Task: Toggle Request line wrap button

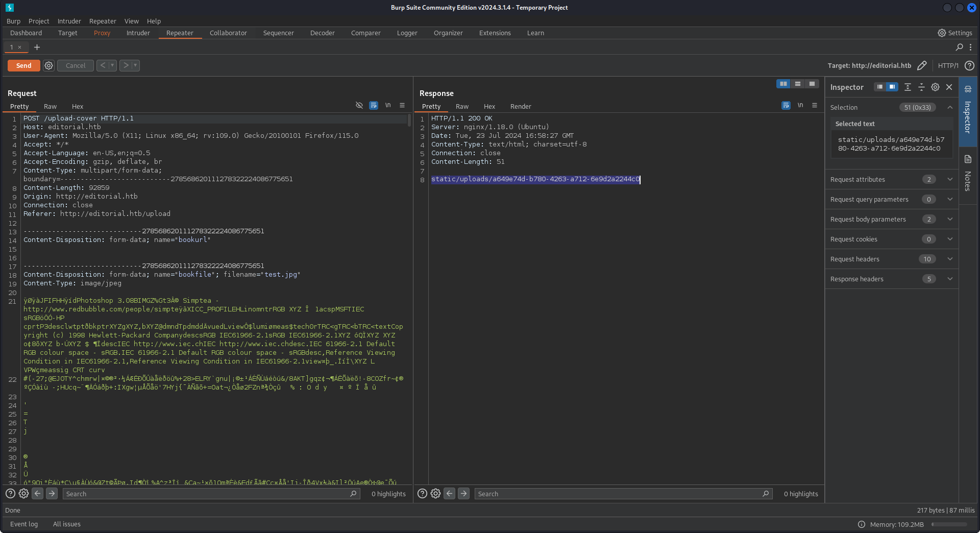Action: 374,105
